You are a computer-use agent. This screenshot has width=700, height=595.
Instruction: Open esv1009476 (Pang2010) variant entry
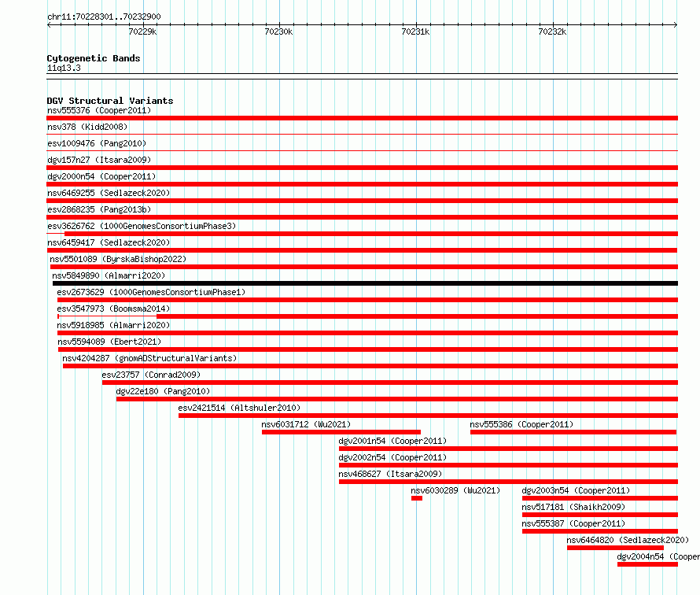click(97, 143)
